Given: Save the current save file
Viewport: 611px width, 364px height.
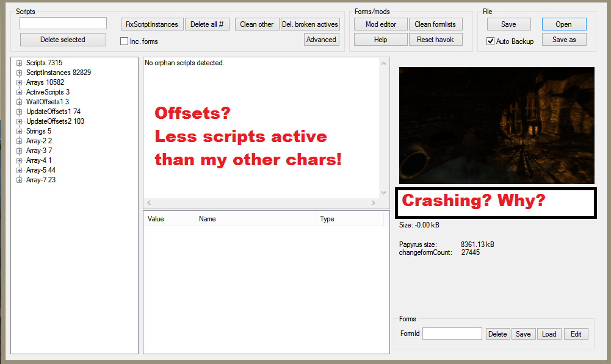Looking at the screenshot, I should (508, 24).
